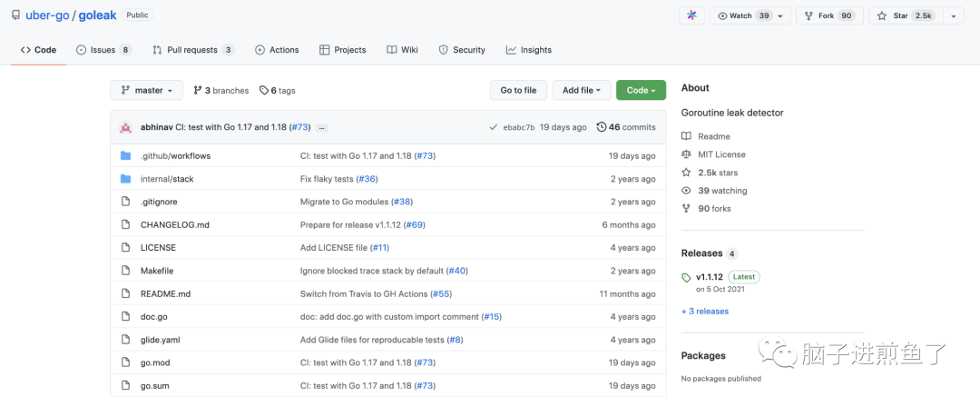Open the green Code dropdown button
This screenshot has height=397, width=980.
(x=641, y=90)
